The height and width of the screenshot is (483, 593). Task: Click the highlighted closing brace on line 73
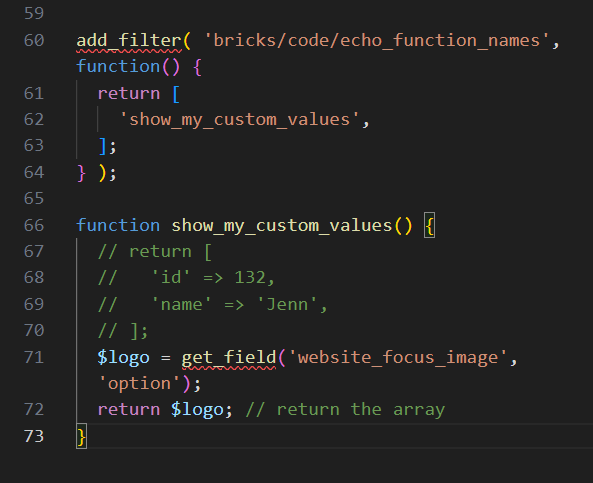[81, 436]
